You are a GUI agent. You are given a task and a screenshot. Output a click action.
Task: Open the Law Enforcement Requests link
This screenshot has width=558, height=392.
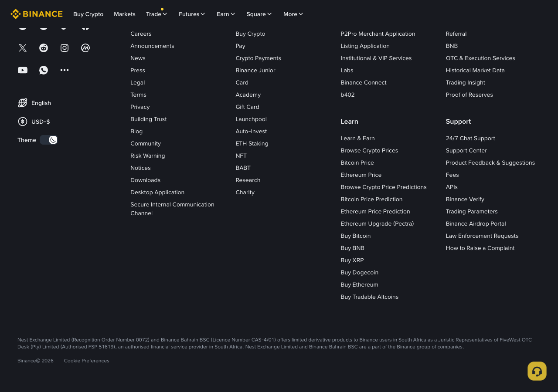(482, 236)
